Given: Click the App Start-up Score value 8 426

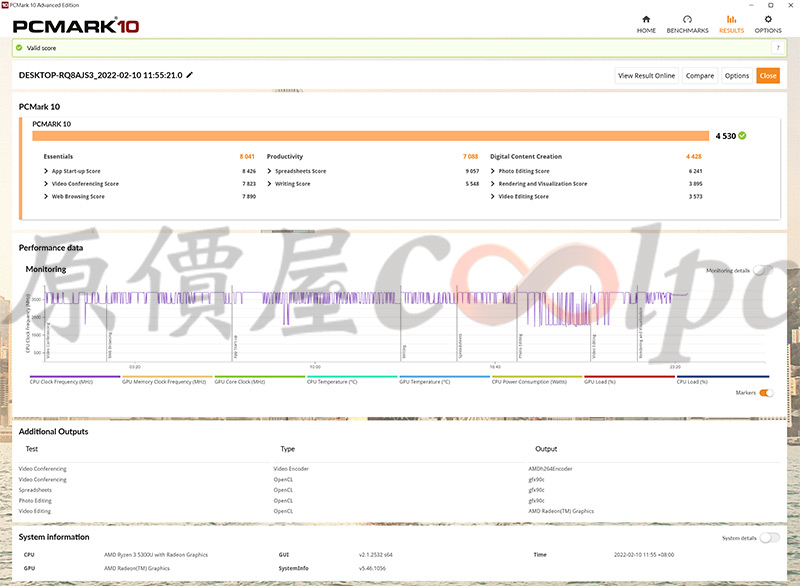Looking at the screenshot, I should [x=249, y=171].
